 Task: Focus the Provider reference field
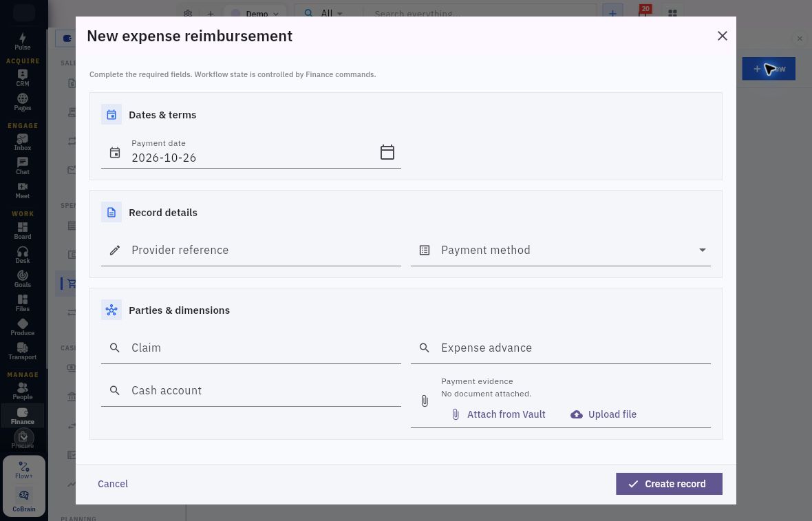250,250
